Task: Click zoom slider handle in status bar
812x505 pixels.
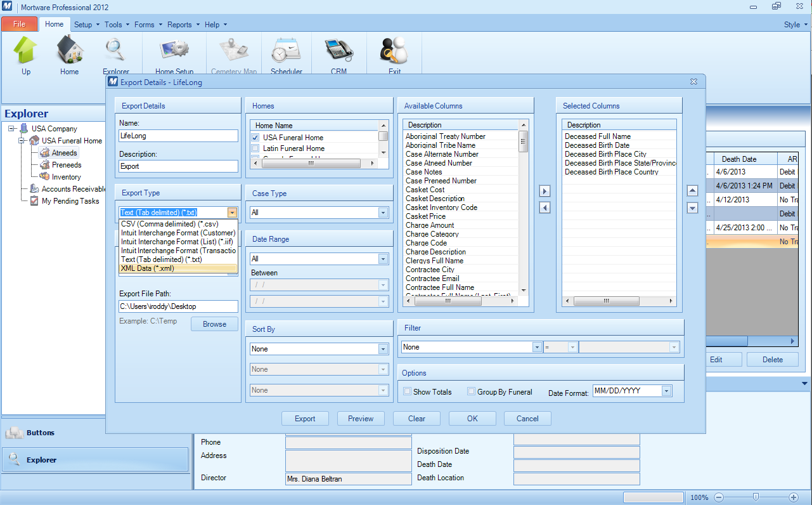Action: pyautogui.click(x=756, y=497)
